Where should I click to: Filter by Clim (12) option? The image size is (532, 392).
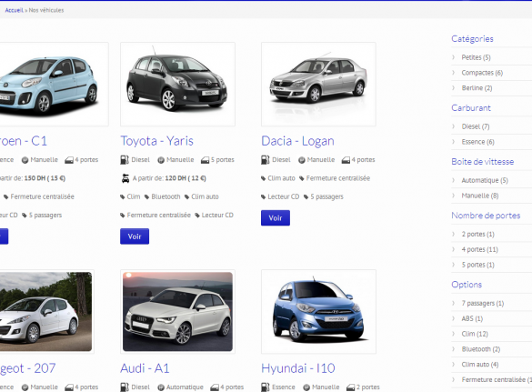tap(475, 334)
